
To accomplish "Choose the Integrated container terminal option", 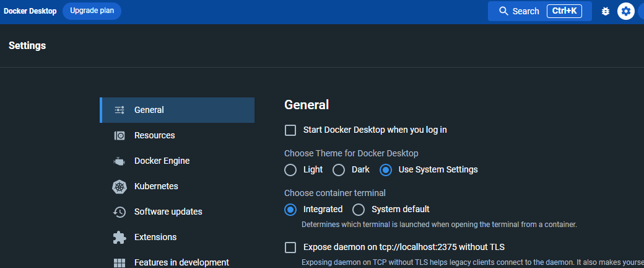I will [290, 210].
